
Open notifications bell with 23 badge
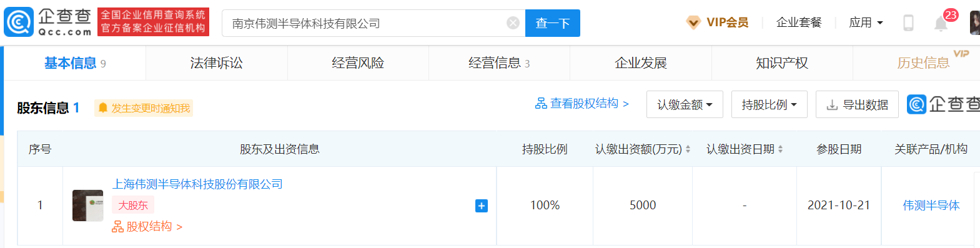pyautogui.click(x=941, y=23)
